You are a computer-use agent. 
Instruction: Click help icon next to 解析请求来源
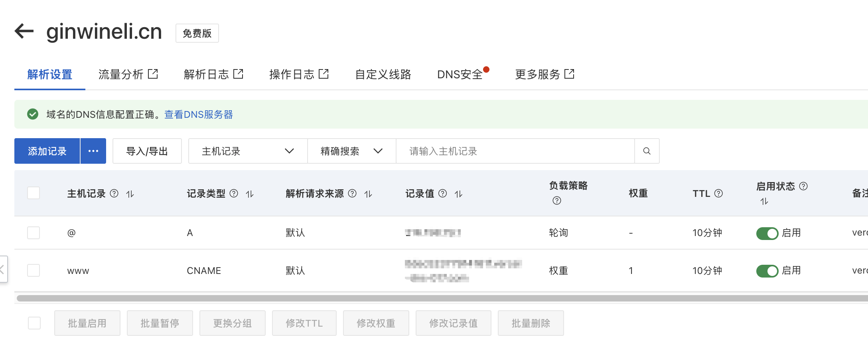[352, 194]
